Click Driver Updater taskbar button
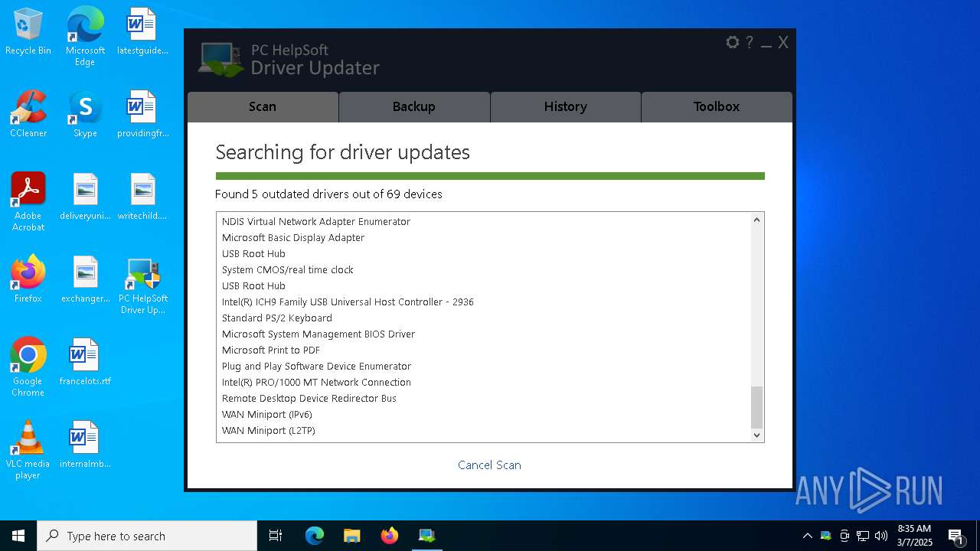 point(426,536)
